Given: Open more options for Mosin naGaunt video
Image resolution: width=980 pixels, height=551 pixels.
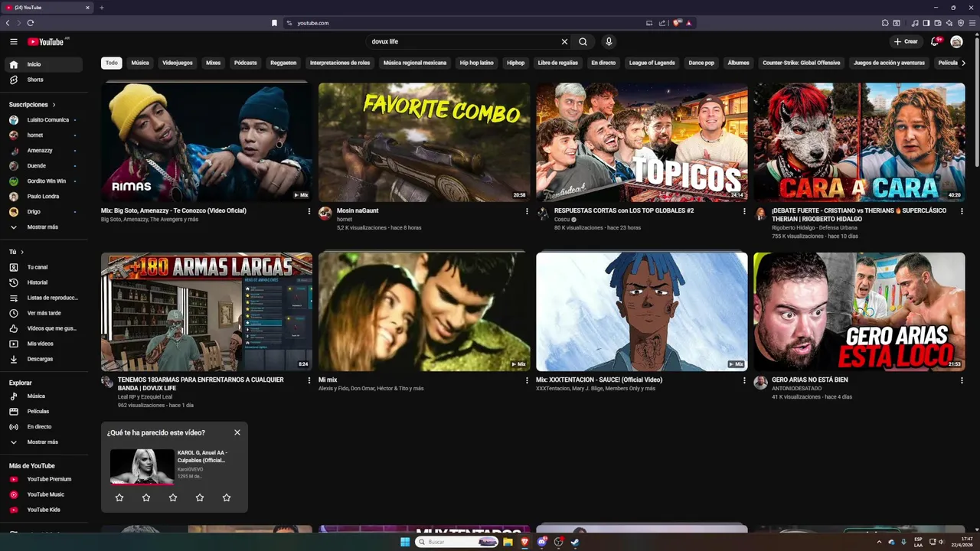Looking at the screenshot, I should (x=527, y=211).
